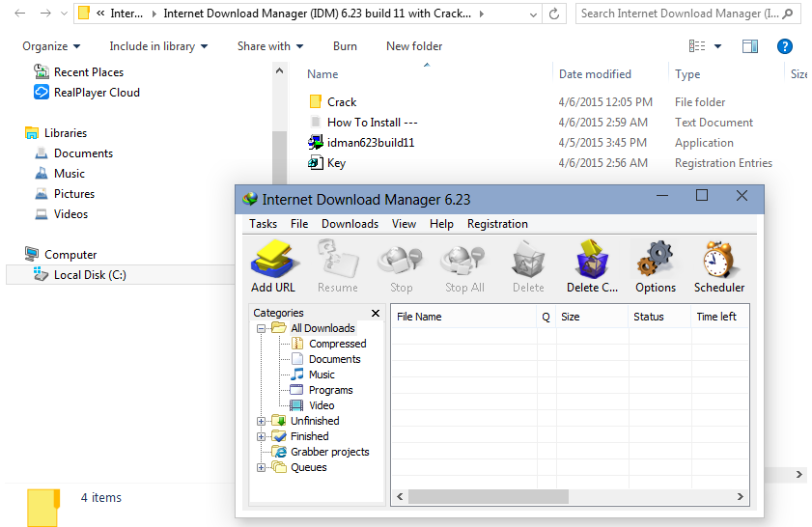Sort by Status column header

coord(659,317)
